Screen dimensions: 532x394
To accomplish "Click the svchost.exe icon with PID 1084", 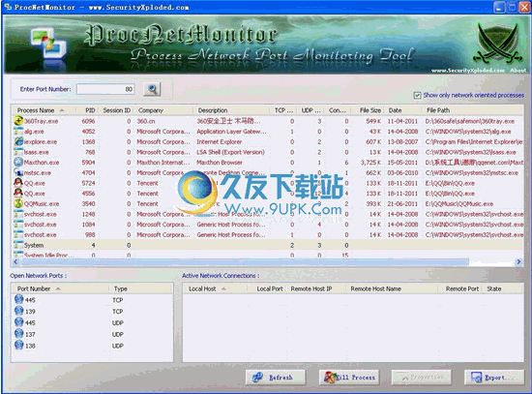I will point(18,225).
